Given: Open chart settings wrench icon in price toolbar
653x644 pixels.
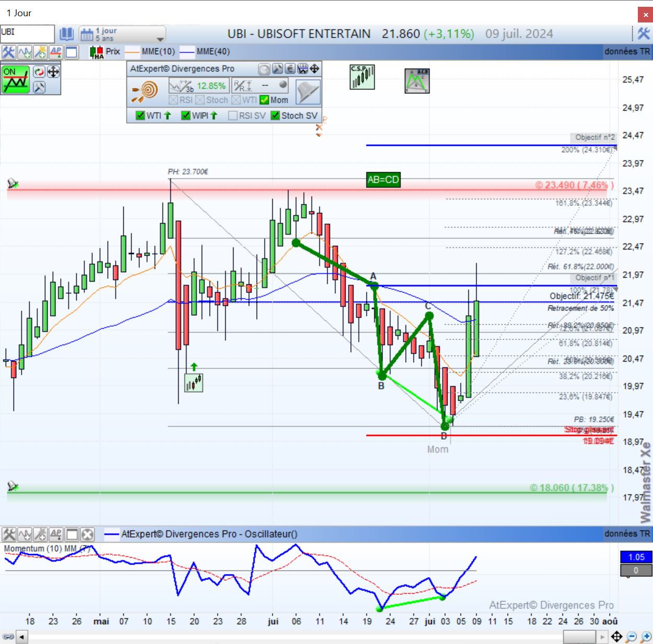Looking at the screenshot, I should point(8,52).
